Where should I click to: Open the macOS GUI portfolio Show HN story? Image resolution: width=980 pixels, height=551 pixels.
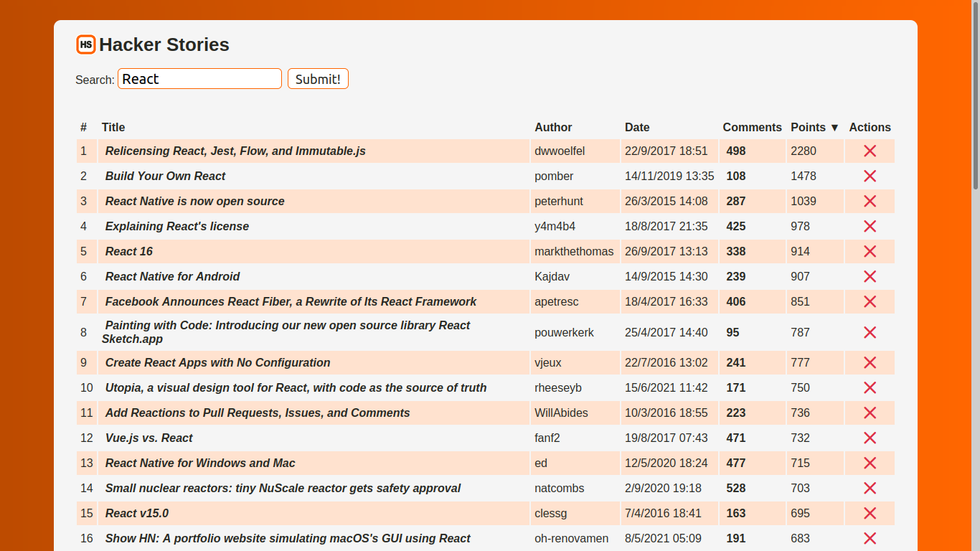pos(288,538)
